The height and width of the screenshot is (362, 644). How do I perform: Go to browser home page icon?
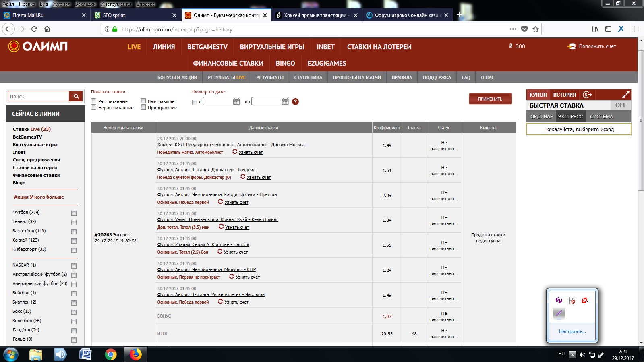click(47, 29)
